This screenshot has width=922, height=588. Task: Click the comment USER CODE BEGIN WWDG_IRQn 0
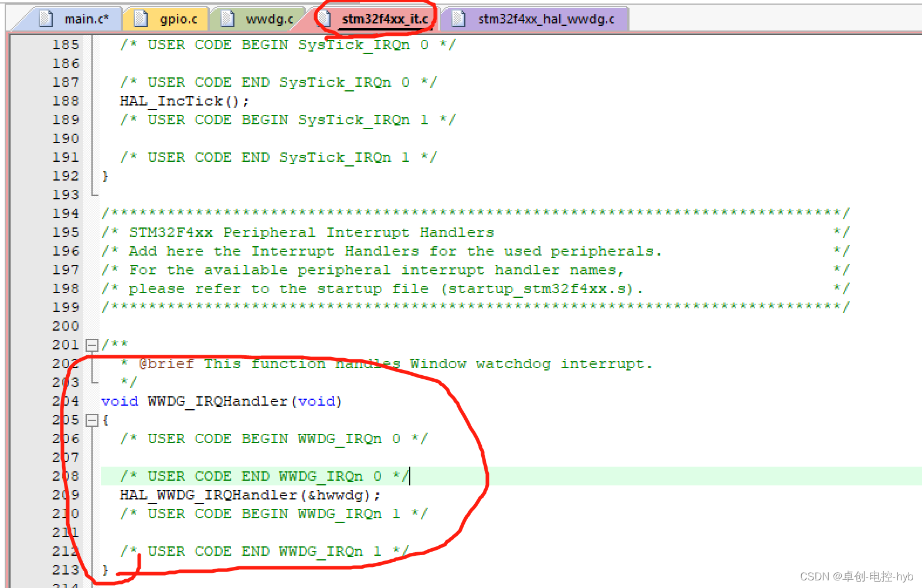[274, 439]
